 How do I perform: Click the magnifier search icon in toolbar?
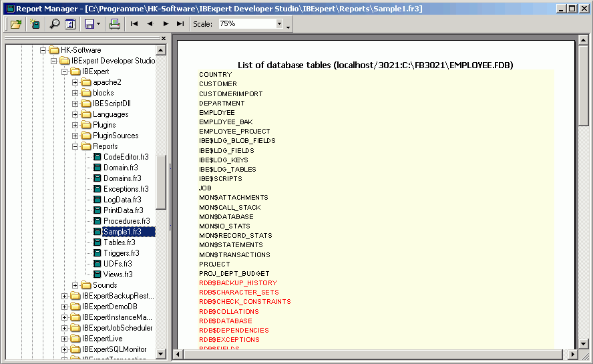(x=55, y=24)
